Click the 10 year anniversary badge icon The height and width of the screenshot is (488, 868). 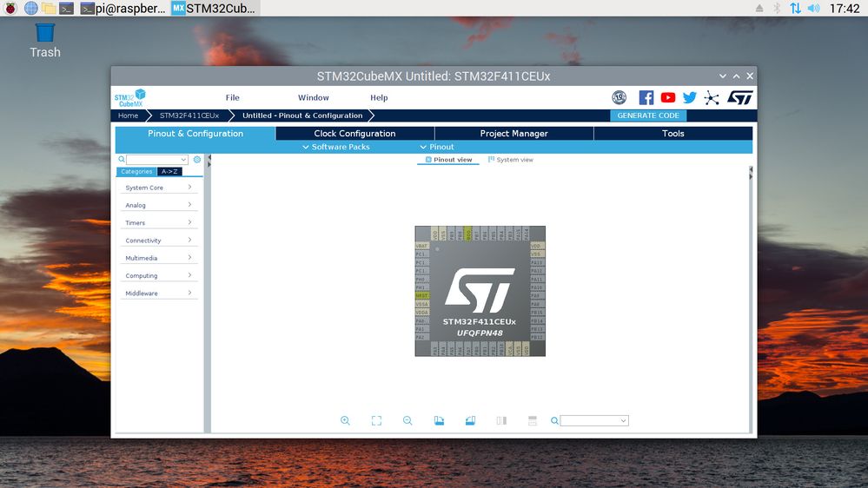[619, 98]
